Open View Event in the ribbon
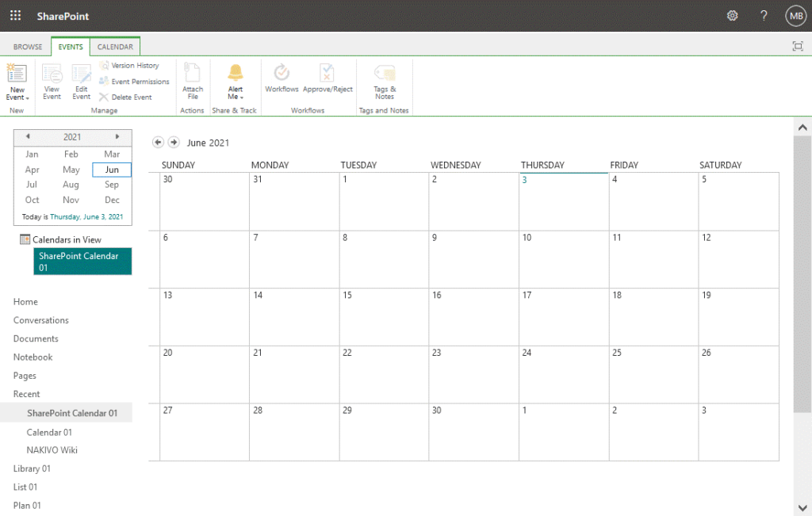 52,79
